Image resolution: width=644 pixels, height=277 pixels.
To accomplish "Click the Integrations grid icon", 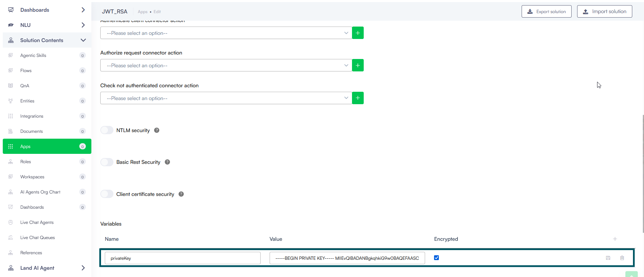I will pyautogui.click(x=11, y=116).
